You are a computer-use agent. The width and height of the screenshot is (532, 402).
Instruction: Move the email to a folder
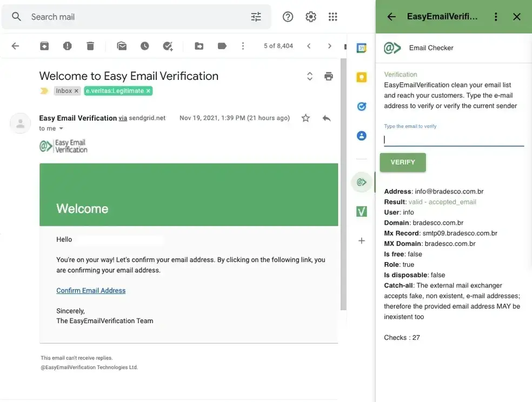tap(199, 46)
